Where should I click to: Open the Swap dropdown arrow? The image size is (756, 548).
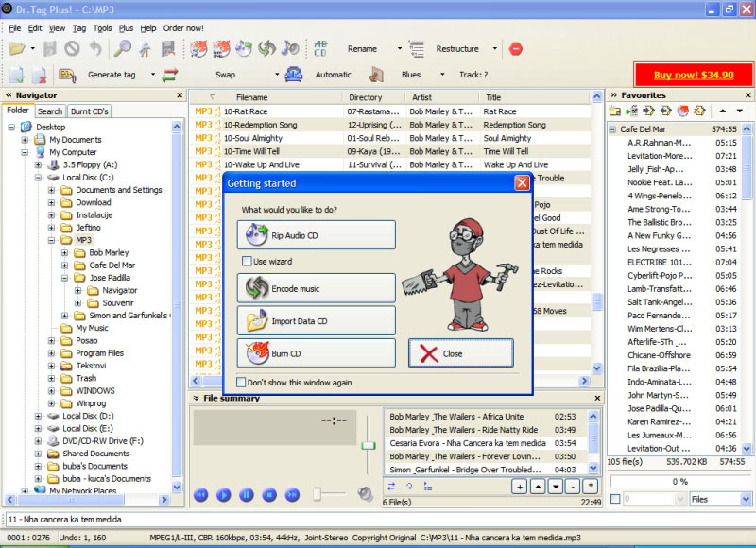click(277, 75)
